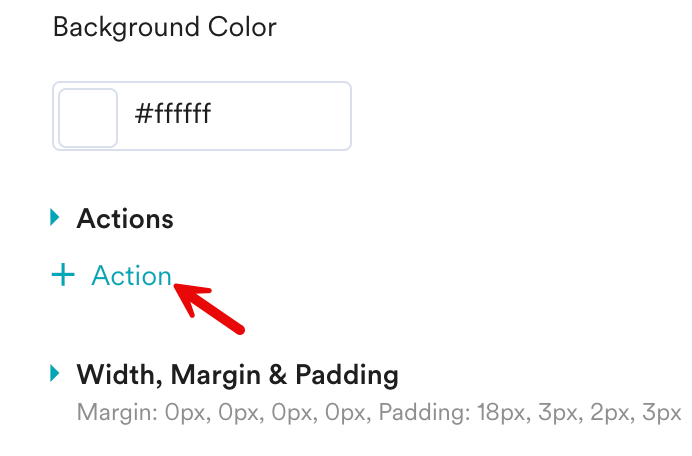Toggle the teal arrow next to Width
The width and height of the screenshot is (692, 456).
point(55,374)
